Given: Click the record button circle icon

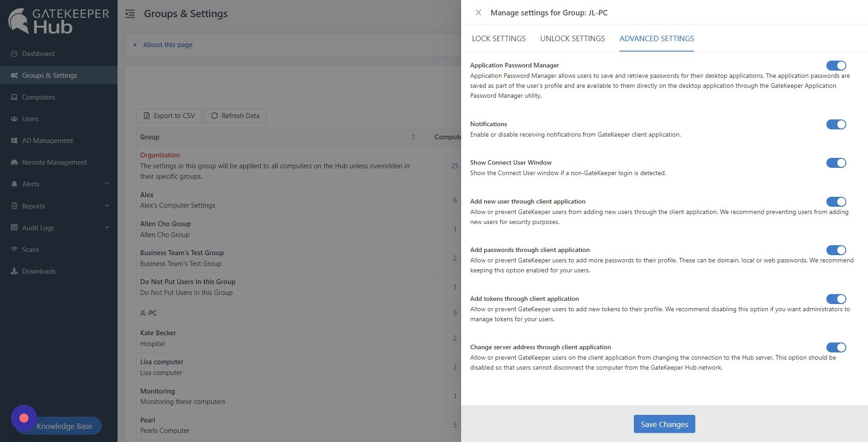Looking at the screenshot, I should coord(24,418).
